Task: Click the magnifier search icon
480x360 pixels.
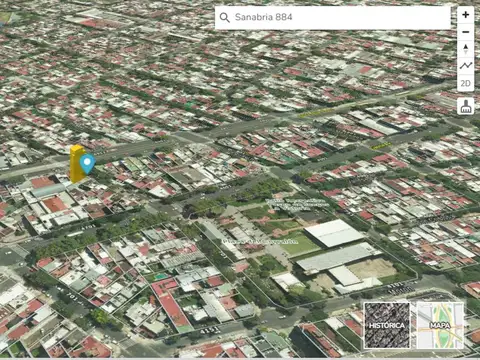Action: tap(225, 17)
